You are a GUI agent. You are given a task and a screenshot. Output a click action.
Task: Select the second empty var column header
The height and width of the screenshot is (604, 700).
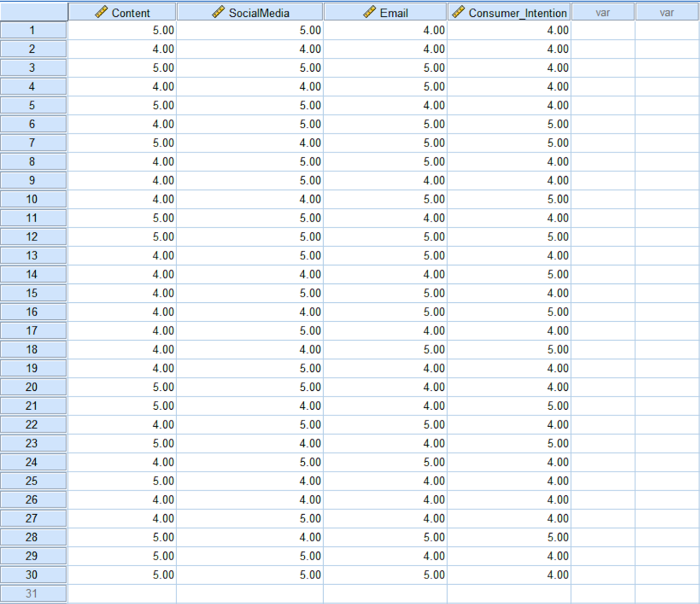667,13
